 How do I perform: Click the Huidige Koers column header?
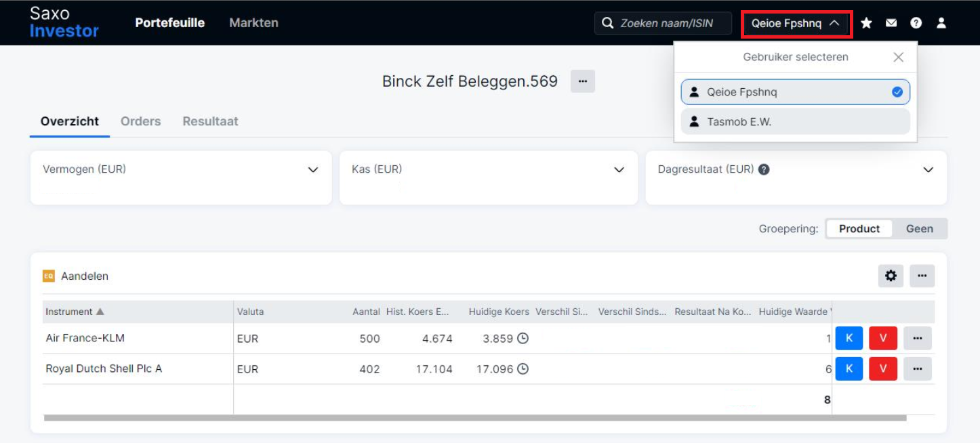coord(499,312)
